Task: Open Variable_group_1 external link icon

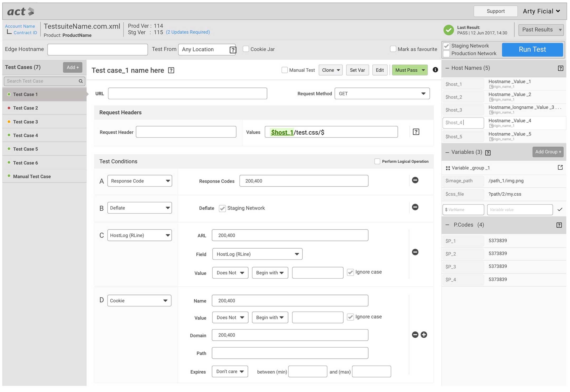Action: point(560,168)
